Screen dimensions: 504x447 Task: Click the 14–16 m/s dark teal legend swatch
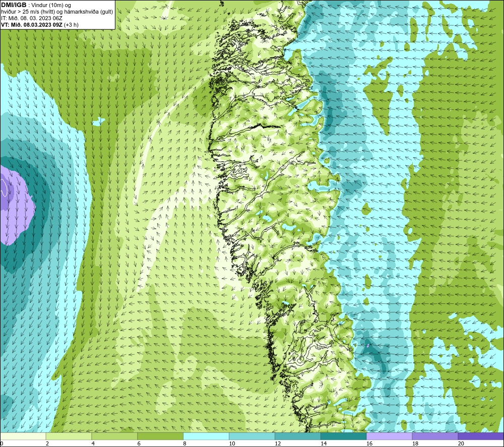pos(344,436)
